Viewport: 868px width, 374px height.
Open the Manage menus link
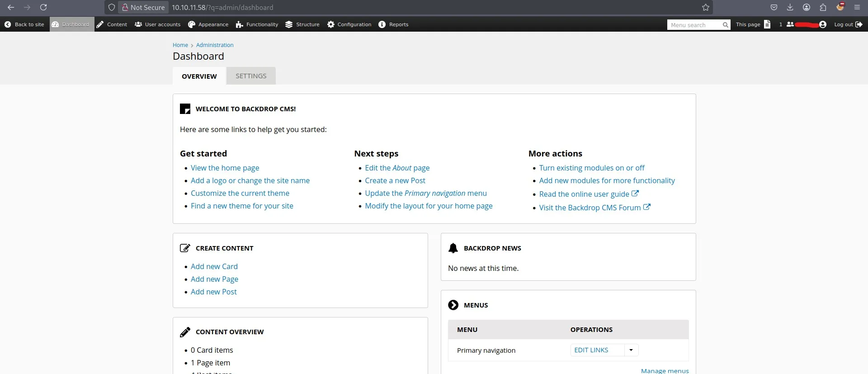pyautogui.click(x=665, y=370)
